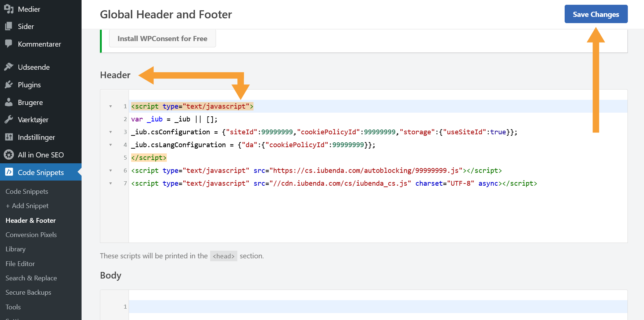Screen dimensions: 644x320
Task: Click the Brugere user icon
Action: click(9, 102)
